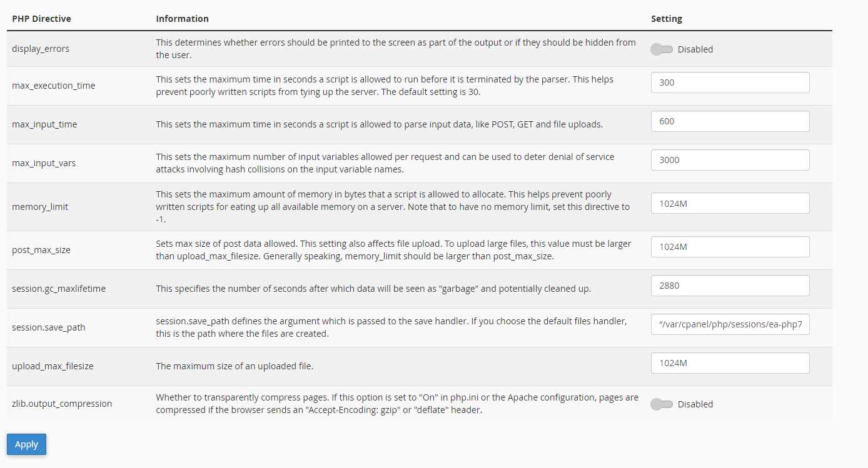
Task: Focus the upload_max_filesize input box
Action: (x=730, y=363)
